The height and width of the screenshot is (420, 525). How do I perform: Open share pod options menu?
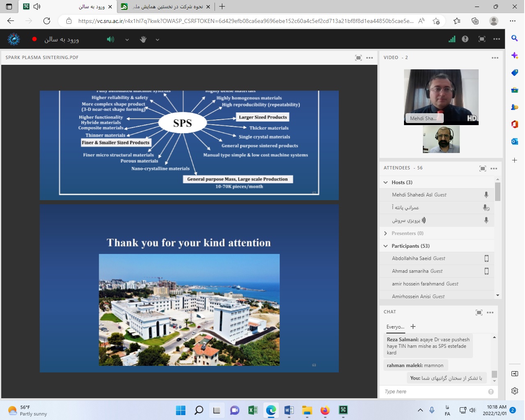370,58
